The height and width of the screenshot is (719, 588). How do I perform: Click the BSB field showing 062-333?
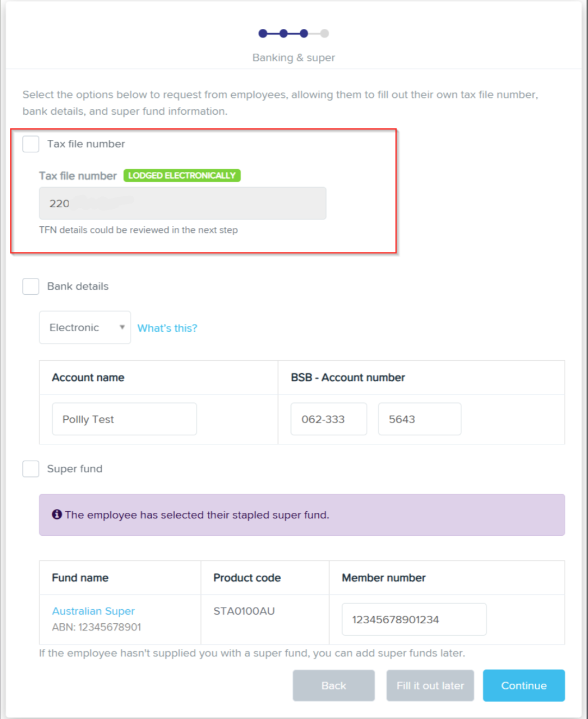click(329, 419)
